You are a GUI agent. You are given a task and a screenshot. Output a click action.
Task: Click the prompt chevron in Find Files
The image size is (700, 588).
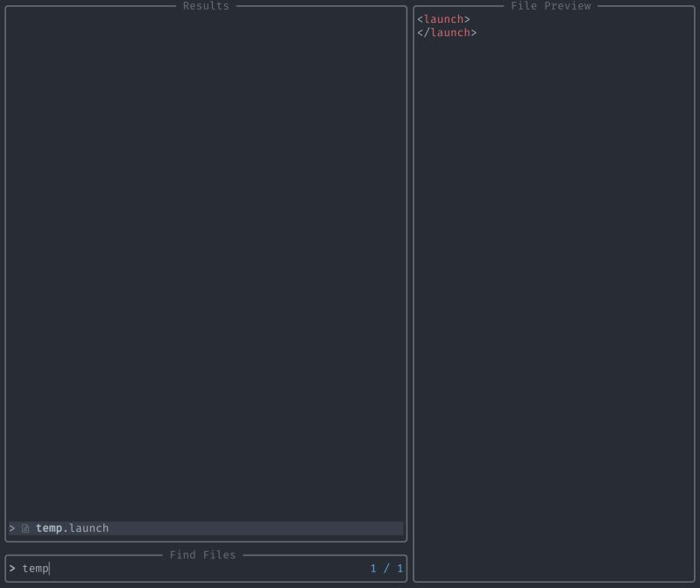pos(12,569)
